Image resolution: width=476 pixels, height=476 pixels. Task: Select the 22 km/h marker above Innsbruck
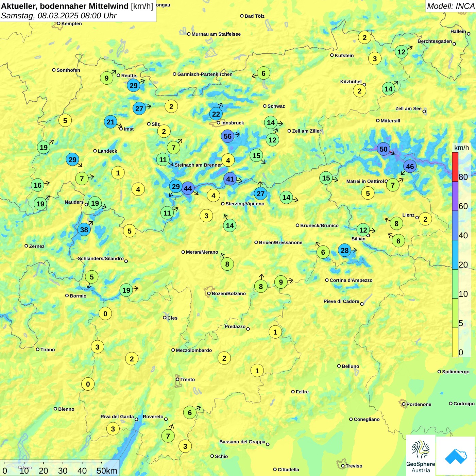pyautogui.click(x=216, y=114)
